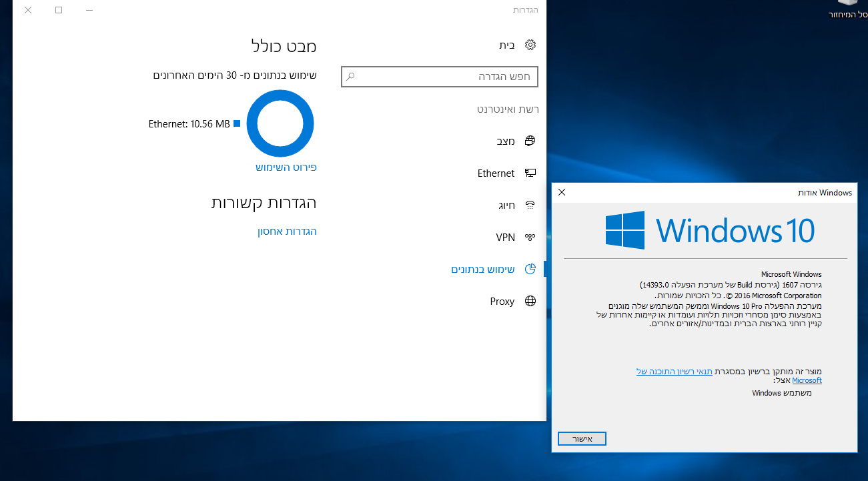Image resolution: width=868 pixels, height=481 pixels.
Task: Click the Data usage pie icon
Action: coord(530,269)
